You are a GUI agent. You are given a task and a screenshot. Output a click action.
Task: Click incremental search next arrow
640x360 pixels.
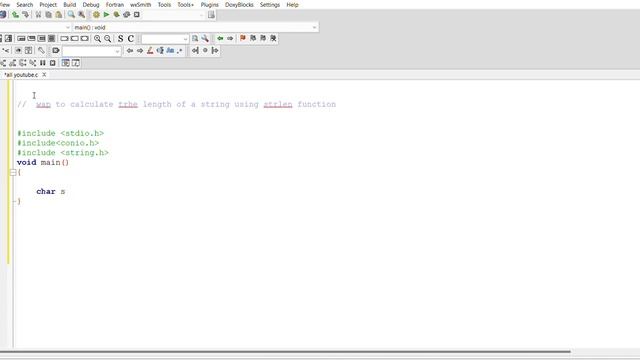pyautogui.click(x=140, y=51)
